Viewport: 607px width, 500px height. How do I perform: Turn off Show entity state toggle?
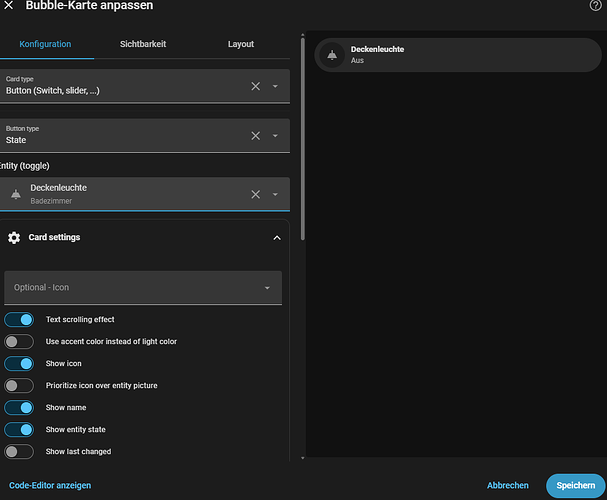click(19, 430)
